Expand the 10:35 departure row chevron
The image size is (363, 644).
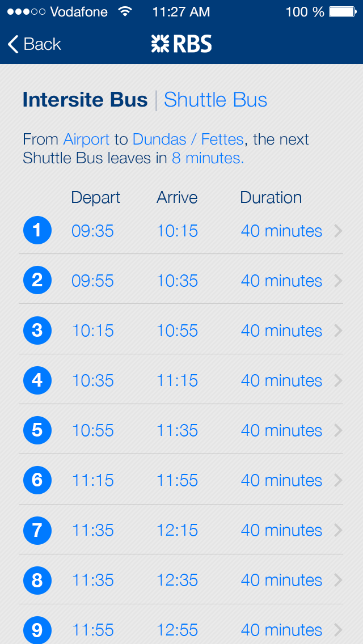point(338,380)
